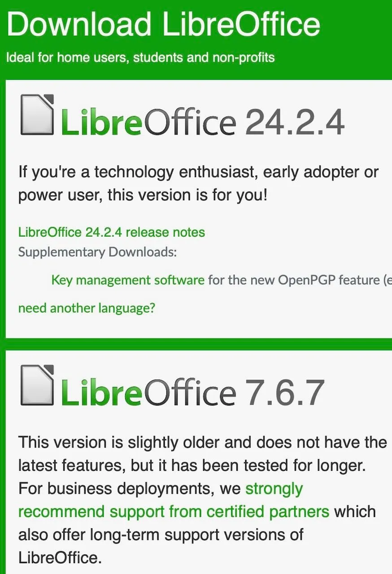This screenshot has width=392, height=574.
Task: Open the Key management software link
Action: click(127, 280)
